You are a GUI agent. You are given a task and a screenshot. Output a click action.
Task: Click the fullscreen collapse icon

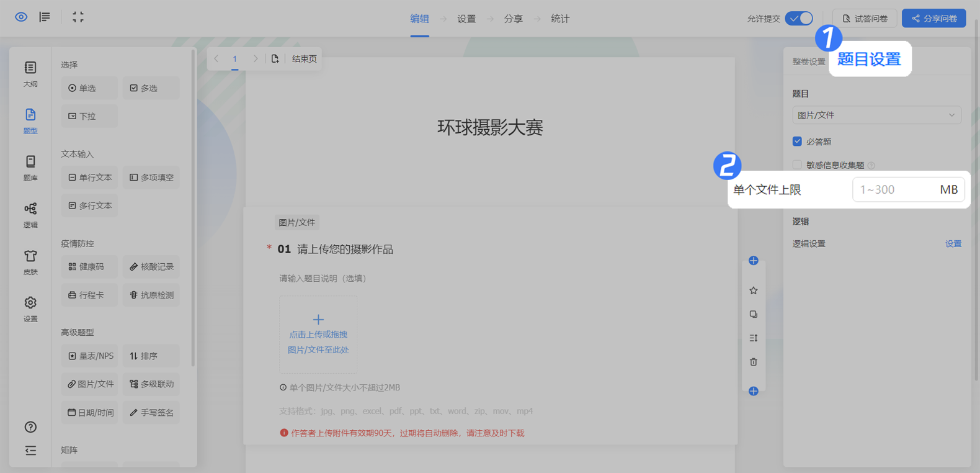pyautogui.click(x=78, y=17)
